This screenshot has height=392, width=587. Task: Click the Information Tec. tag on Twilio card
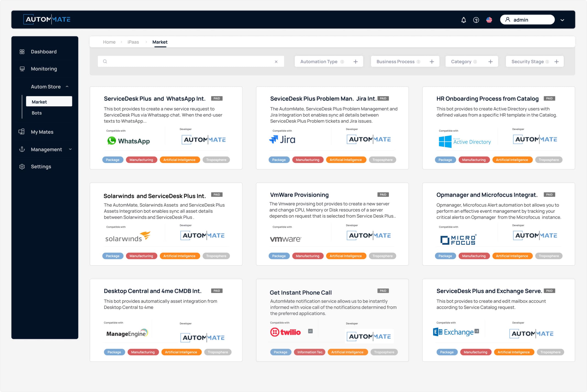click(310, 352)
